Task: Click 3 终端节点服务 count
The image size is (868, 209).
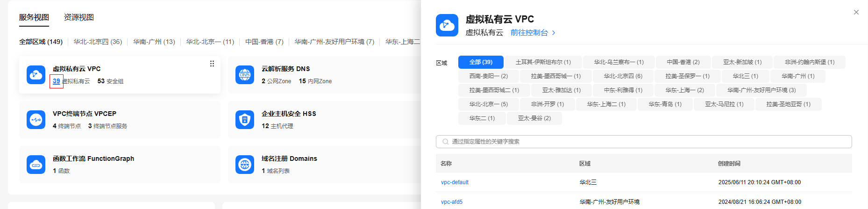Action: [108, 126]
